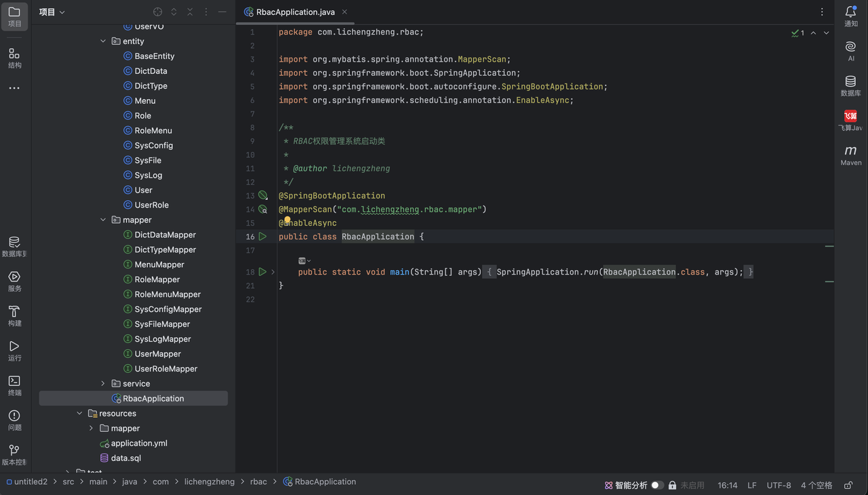Select UserRoleMapper in the project tree
The image size is (868, 495).
tap(161, 370)
